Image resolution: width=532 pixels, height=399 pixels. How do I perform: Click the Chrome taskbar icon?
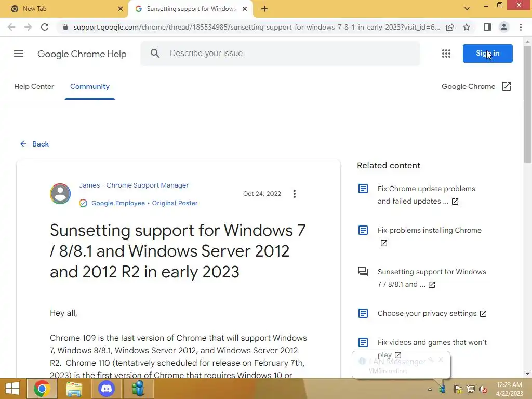coord(42,389)
